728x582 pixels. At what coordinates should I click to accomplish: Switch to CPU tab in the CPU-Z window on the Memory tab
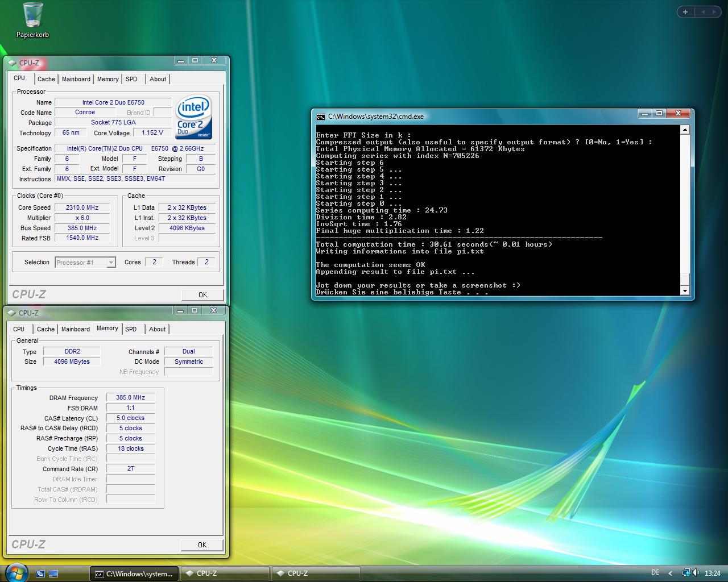pos(19,330)
